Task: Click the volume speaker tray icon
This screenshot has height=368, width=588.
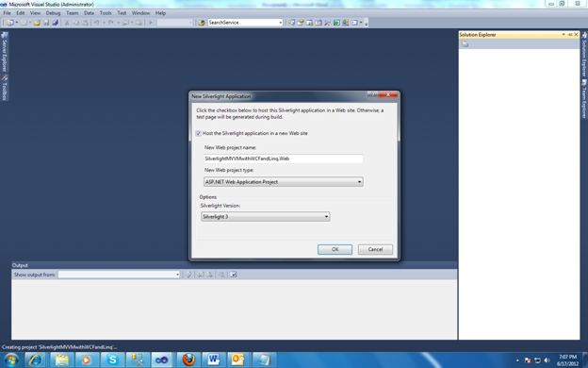Action: point(547,360)
